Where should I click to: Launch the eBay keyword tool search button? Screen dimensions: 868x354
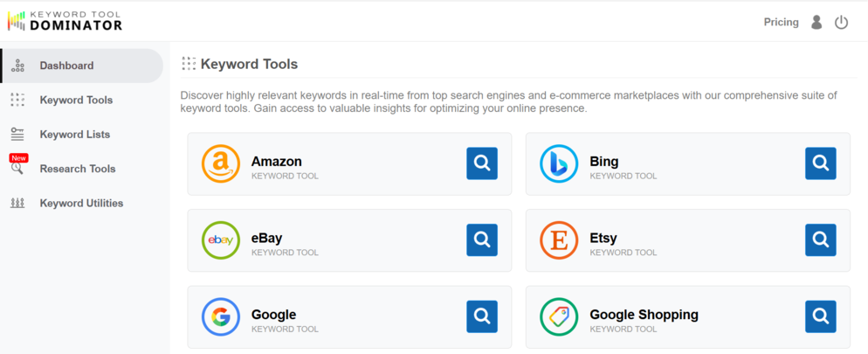click(482, 239)
